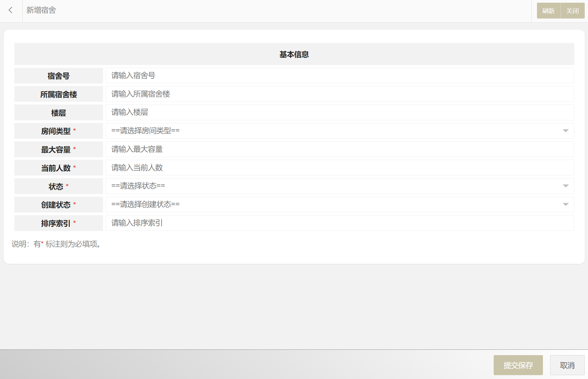Expand the 创建状态 dropdown arrow
Image resolution: width=588 pixels, height=379 pixels.
coord(565,204)
